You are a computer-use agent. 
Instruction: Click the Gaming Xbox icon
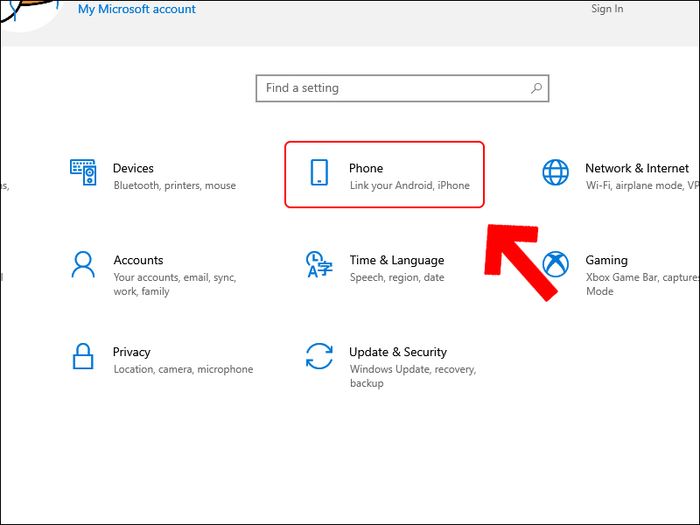pyautogui.click(x=555, y=264)
